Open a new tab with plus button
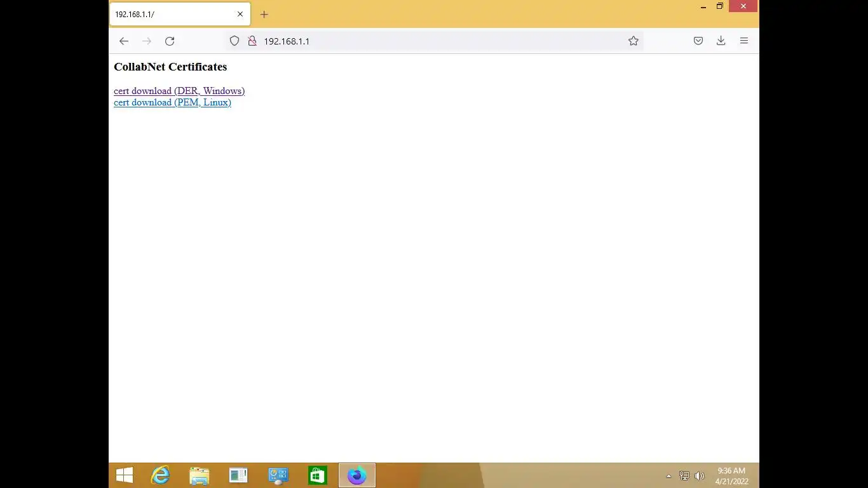Screen dimensions: 868x488 pos(264,14)
